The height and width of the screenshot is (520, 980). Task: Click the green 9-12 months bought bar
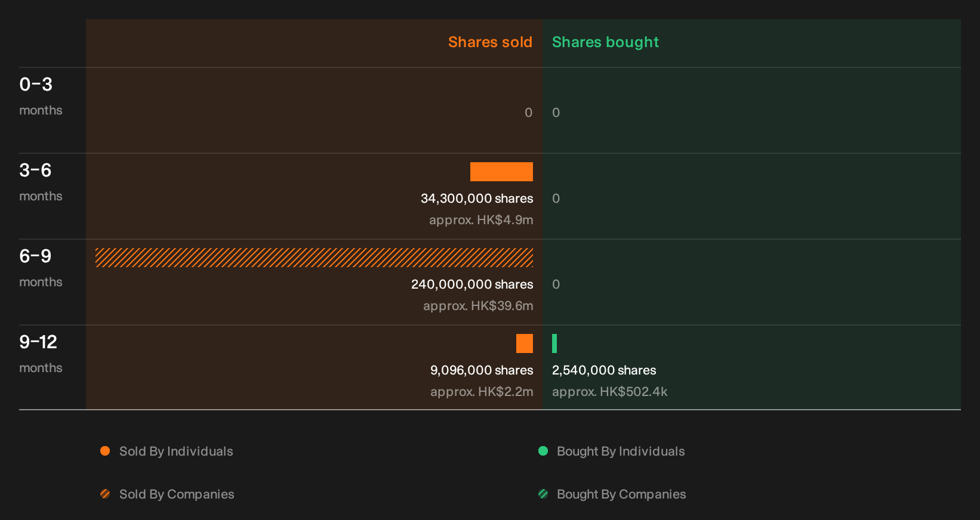(x=554, y=343)
